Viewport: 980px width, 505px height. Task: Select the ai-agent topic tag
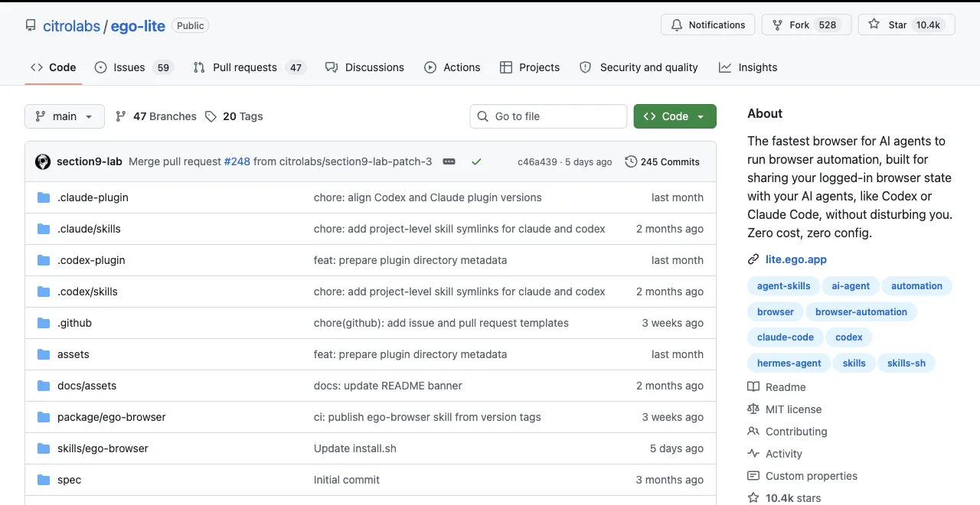tap(851, 286)
